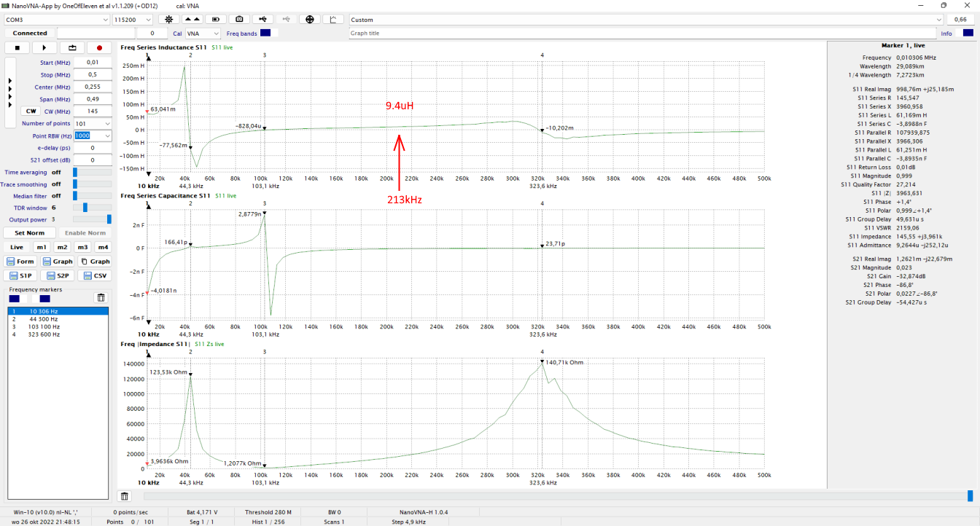Viewport: 980px width, 526px height.
Task: Toggle memory m2 button
Action: click(63, 247)
